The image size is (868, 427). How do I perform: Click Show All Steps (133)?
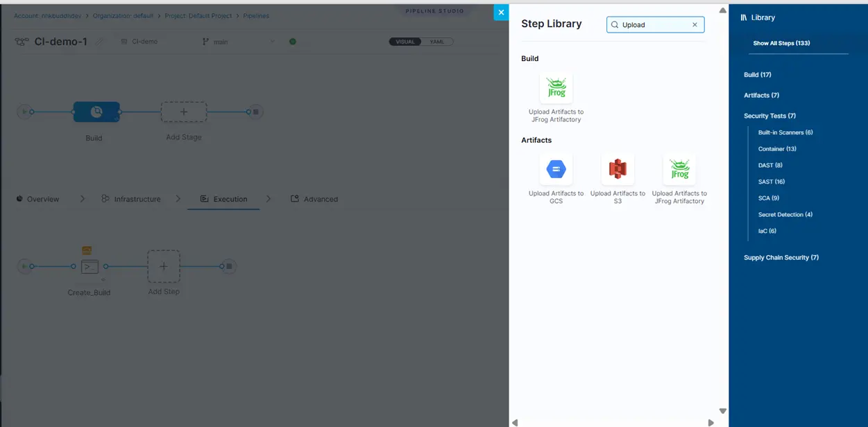[x=781, y=43]
